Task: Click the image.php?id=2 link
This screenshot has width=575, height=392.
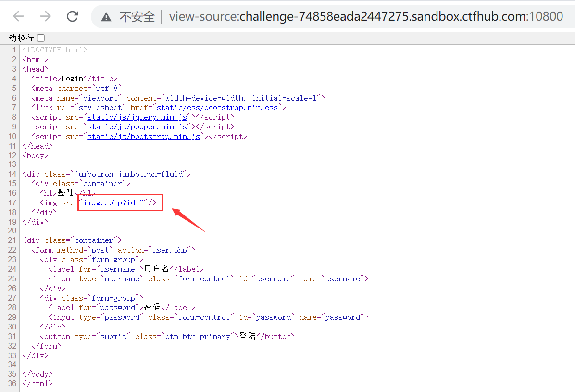Action: coord(114,203)
